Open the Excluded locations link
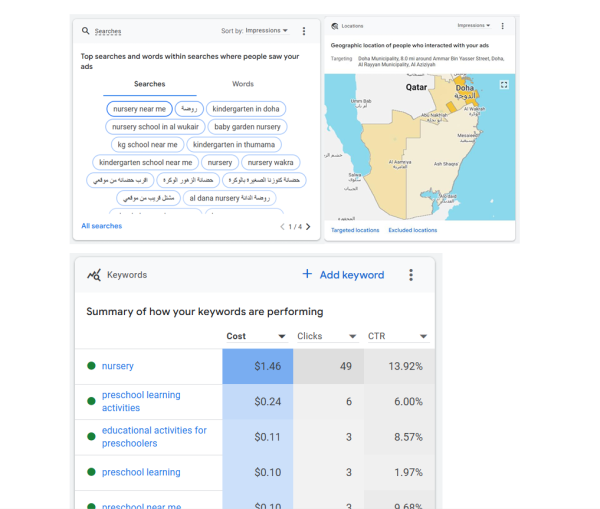 coord(412,230)
